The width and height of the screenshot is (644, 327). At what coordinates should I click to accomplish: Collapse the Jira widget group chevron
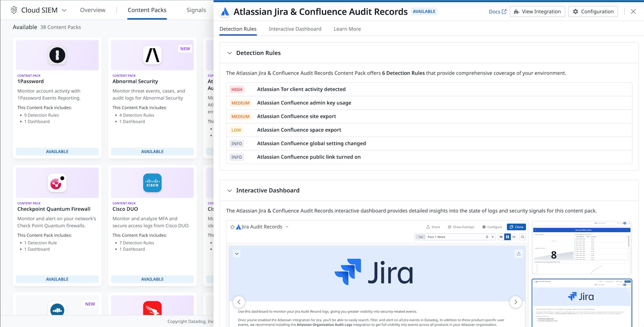click(237, 253)
